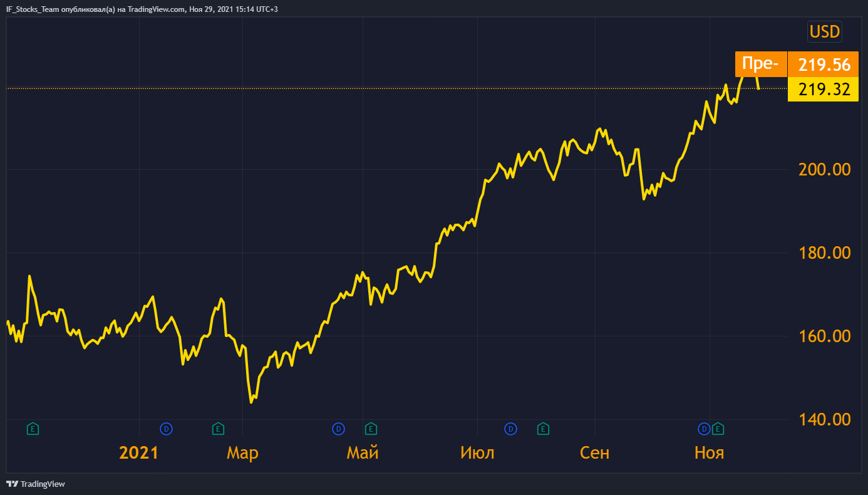Click dividend D marker between Июл and Сен

coord(511,429)
